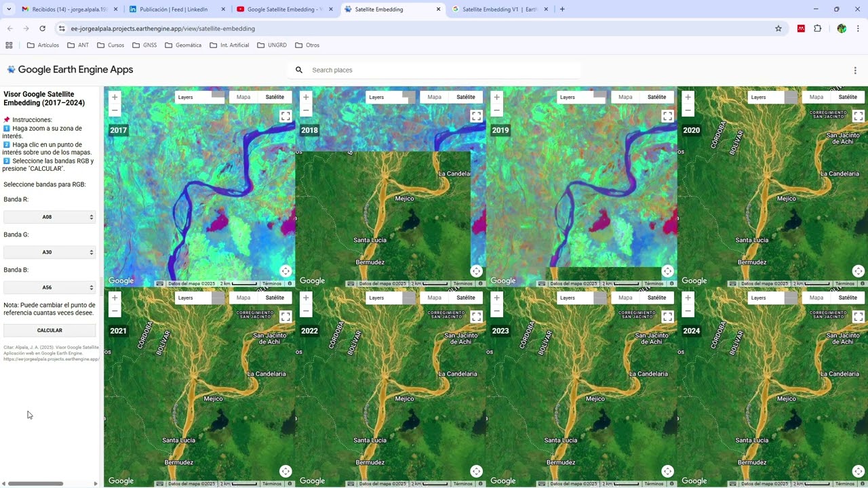Switch to the YouTube Google Satellite Embedding tab
This screenshot has width=868, height=488.
pyautogui.click(x=284, y=9)
